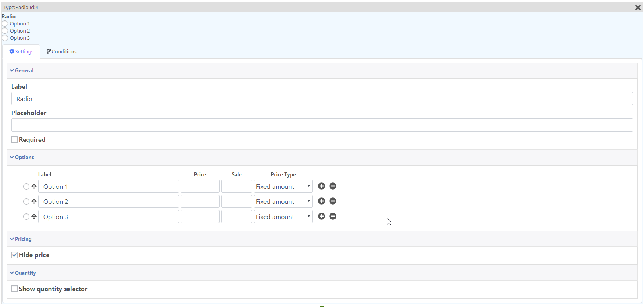Focus the empty Placeholder field
The height and width of the screenshot is (307, 644).
[322, 125]
